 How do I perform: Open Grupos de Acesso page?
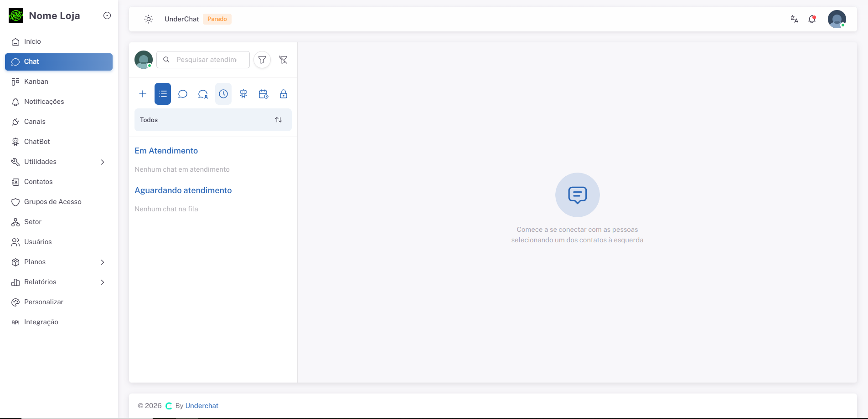pyautogui.click(x=59, y=202)
